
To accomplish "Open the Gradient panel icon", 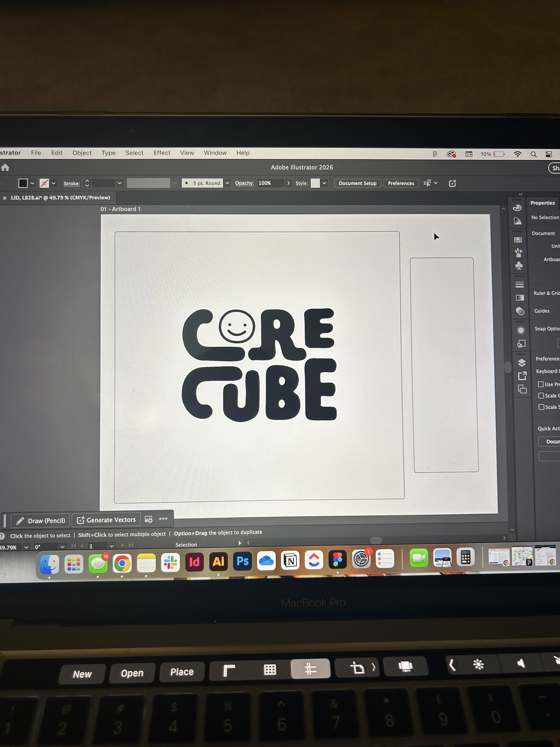I will coord(520,298).
